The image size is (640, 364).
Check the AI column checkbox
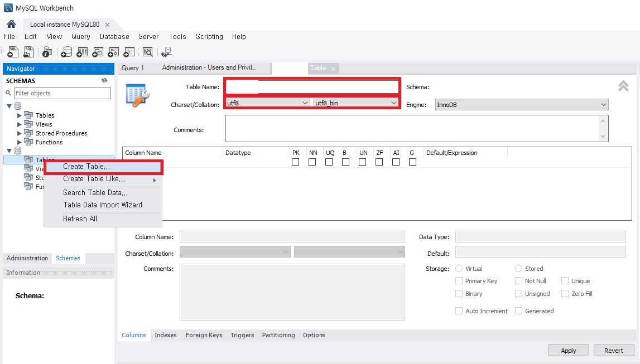pyautogui.click(x=396, y=162)
